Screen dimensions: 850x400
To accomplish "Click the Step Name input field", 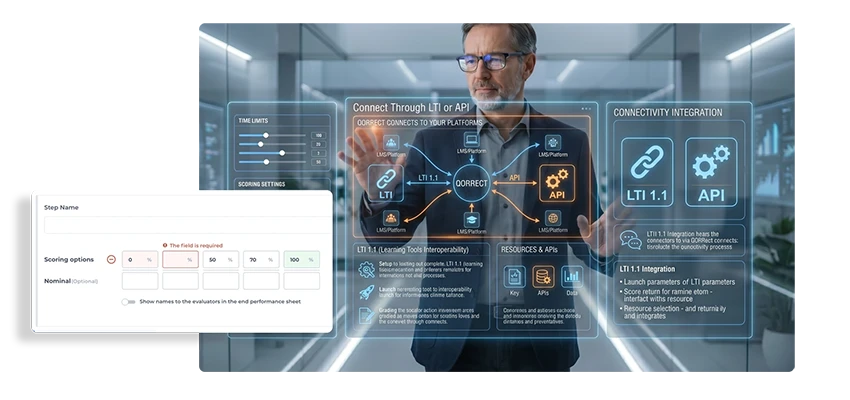I will click(x=188, y=225).
